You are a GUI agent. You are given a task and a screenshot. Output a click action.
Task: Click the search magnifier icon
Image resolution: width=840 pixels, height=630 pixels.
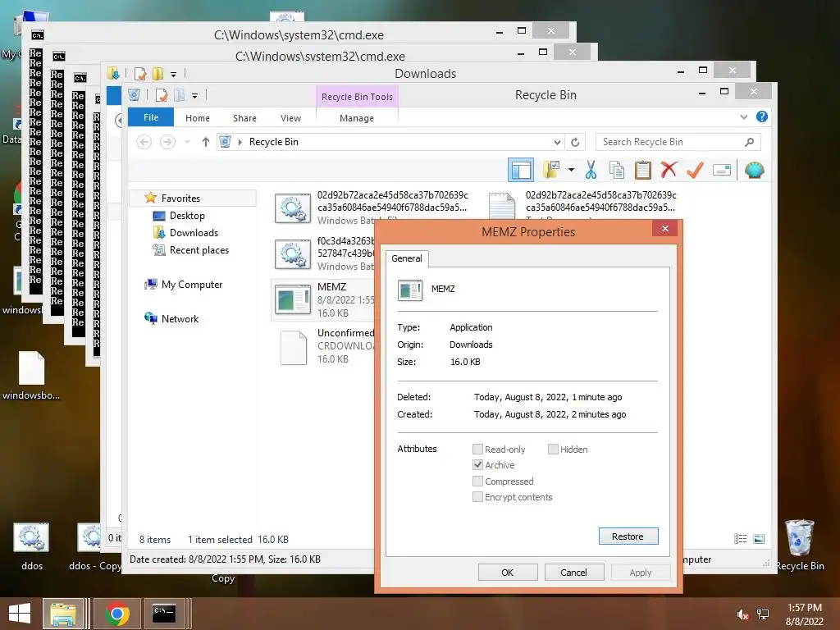click(749, 142)
